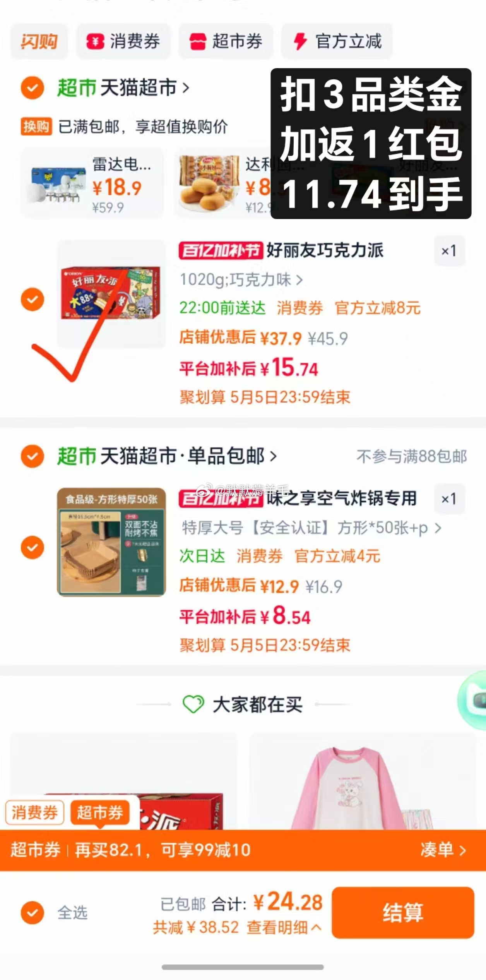This screenshot has width=486, height=980.
Task: Tap 凑单 on the orange coupon bar
Action: (x=443, y=850)
